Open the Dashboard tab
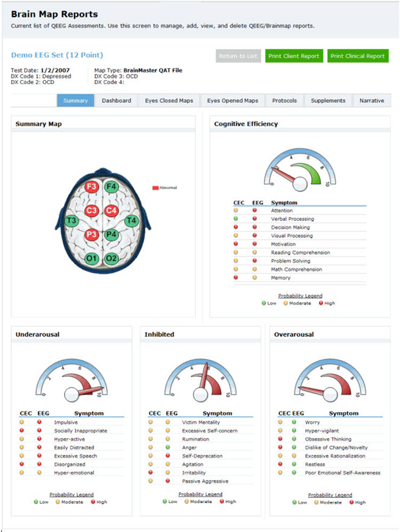400x532 pixels. [x=116, y=100]
